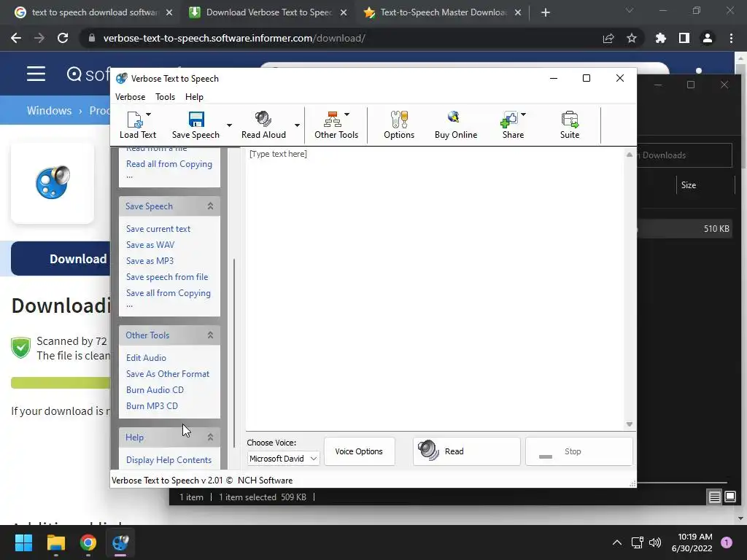Open the Windows Start menu
747x560 pixels.
tap(23, 542)
